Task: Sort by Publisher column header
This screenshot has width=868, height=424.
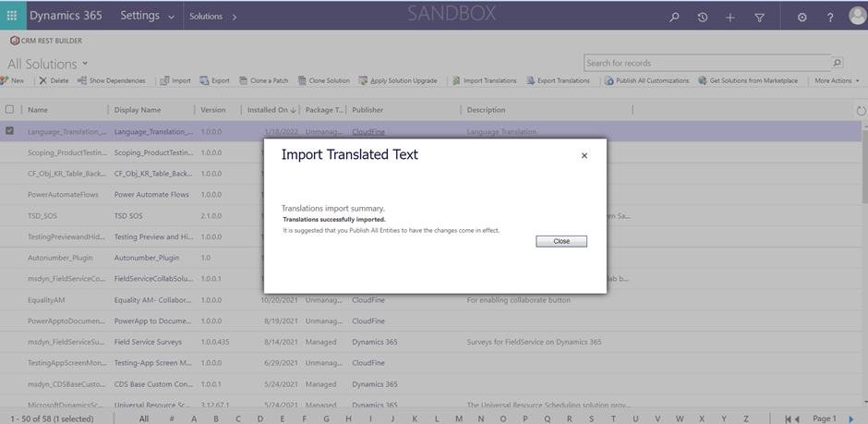Action: coord(368,110)
